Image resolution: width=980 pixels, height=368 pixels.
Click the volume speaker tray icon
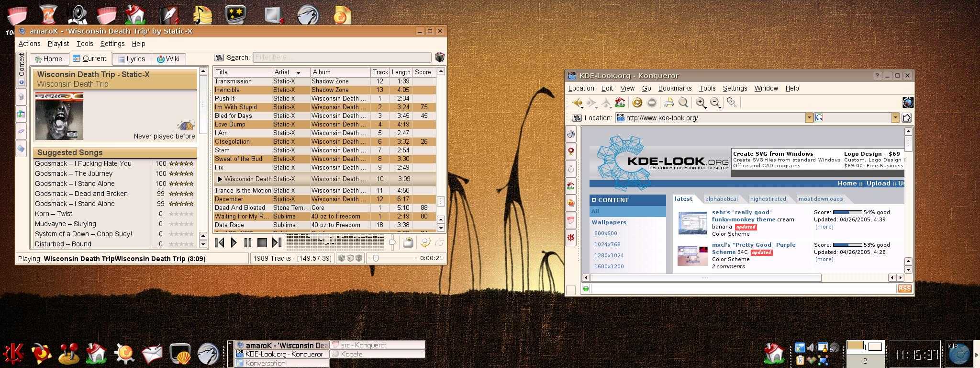811,347
